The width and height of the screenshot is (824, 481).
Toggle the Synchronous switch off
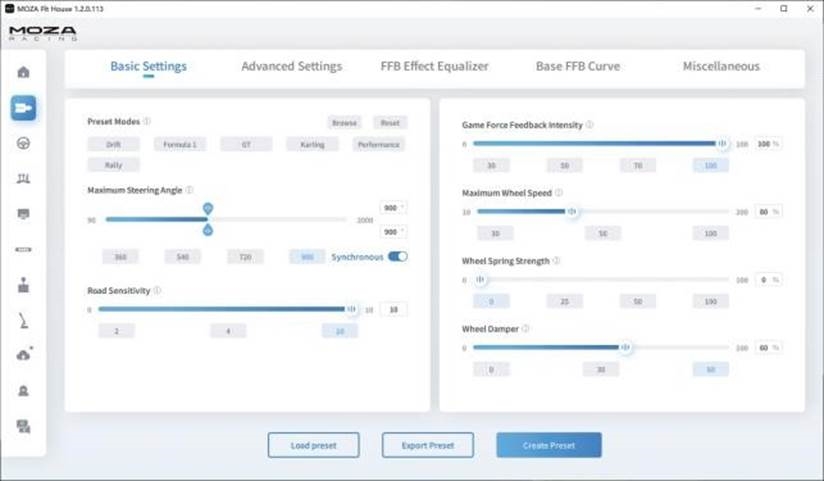pyautogui.click(x=397, y=256)
